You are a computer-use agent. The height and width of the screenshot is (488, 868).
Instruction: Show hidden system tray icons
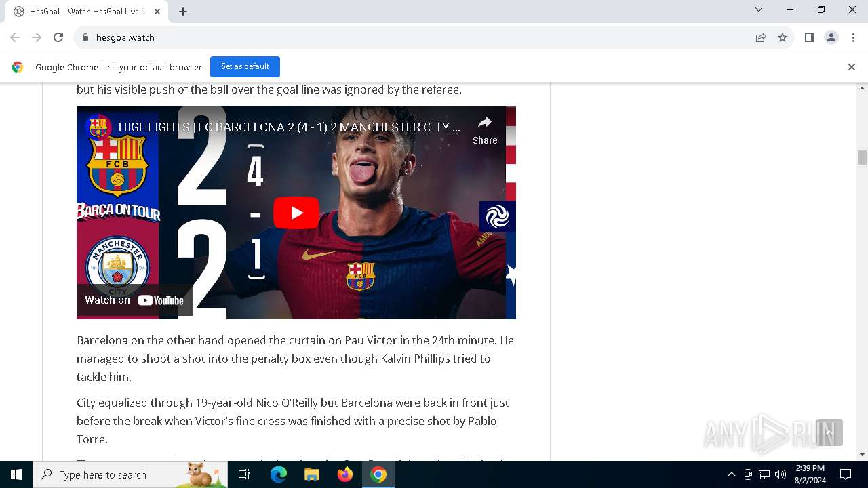pyautogui.click(x=731, y=474)
